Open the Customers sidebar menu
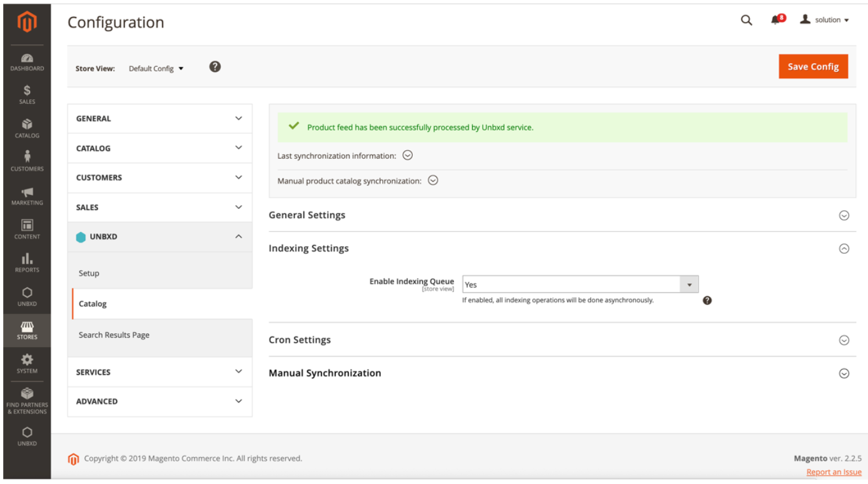868x484 pixels. coord(27,161)
